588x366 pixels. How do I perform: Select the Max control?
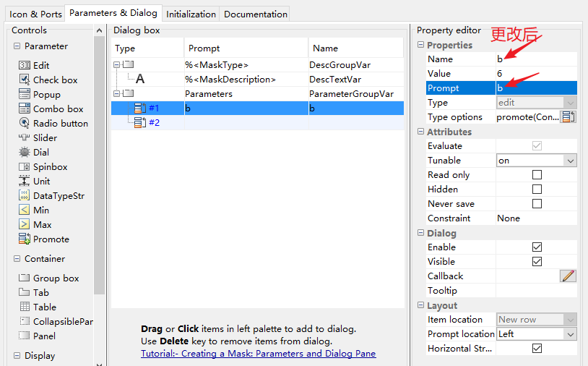tap(35, 224)
